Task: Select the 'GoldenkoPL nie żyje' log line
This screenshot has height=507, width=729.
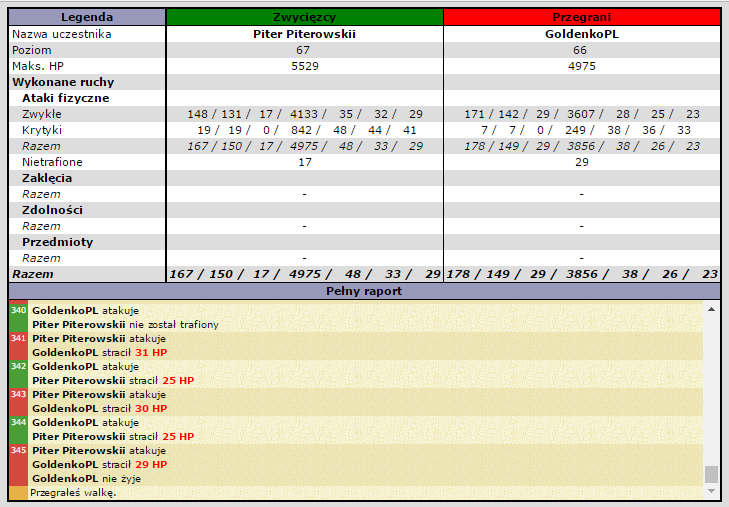Action: tap(85, 479)
